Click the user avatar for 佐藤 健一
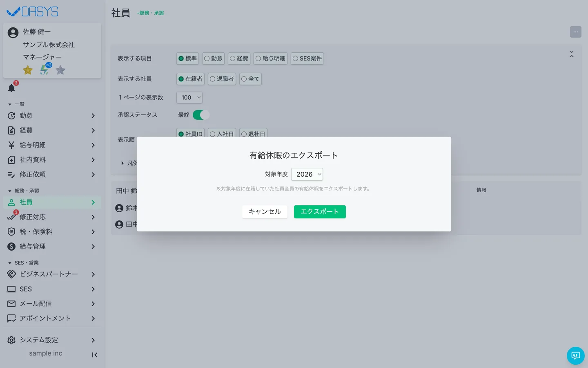This screenshot has width=588, height=368. pos(13,33)
